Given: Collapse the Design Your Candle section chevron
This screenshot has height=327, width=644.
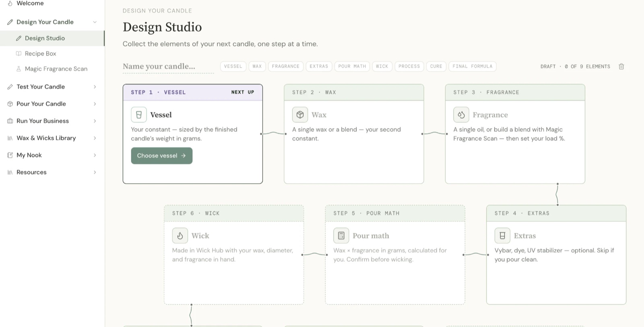Looking at the screenshot, I should click(95, 22).
